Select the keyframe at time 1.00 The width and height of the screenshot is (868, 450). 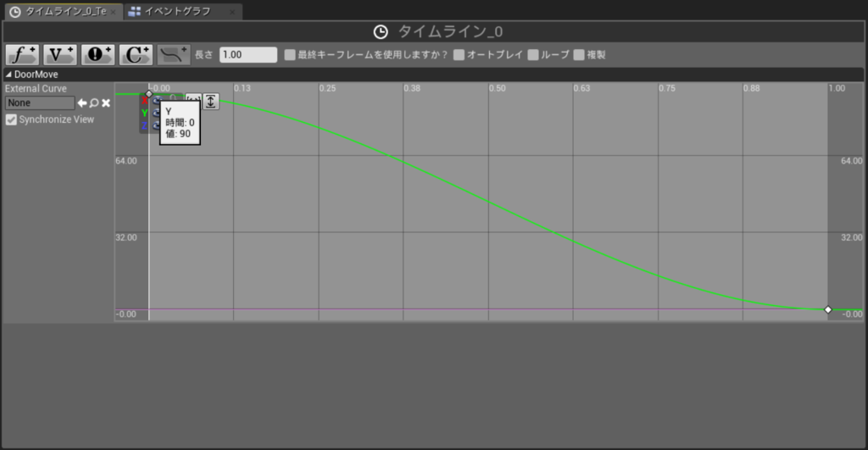[x=828, y=309]
